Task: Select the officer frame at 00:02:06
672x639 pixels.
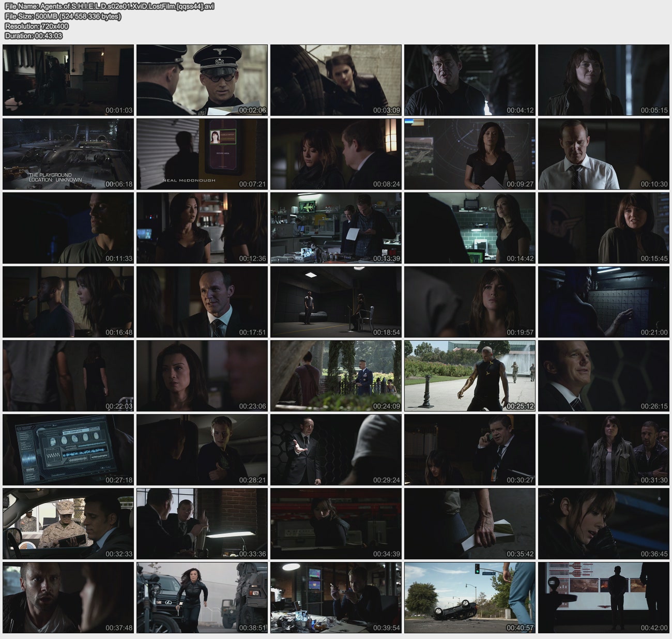Action: pyautogui.click(x=202, y=80)
